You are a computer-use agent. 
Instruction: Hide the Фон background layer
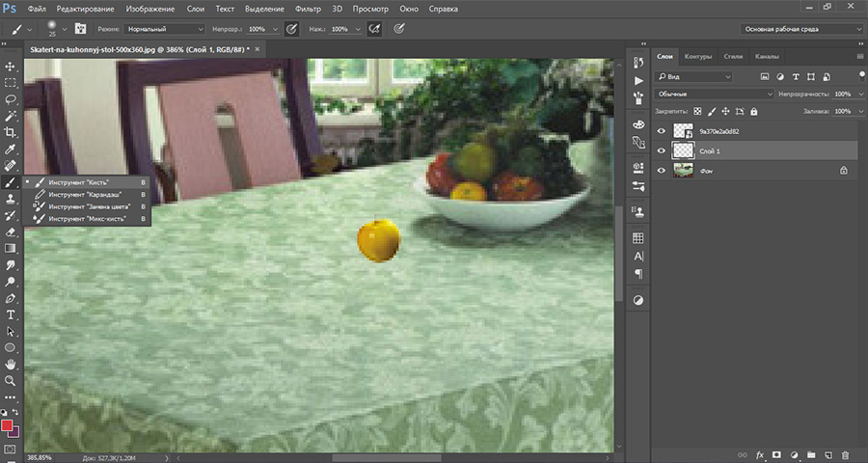coord(662,171)
